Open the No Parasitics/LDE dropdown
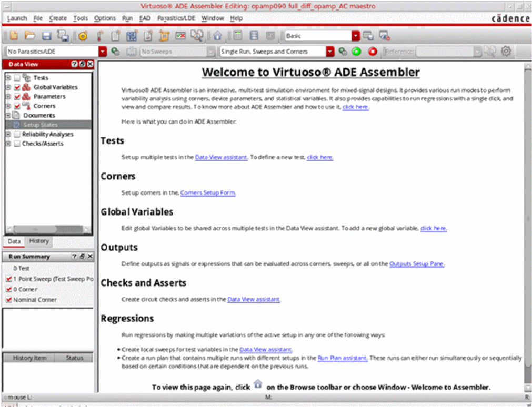This screenshot has width=532, height=407. (103, 52)
